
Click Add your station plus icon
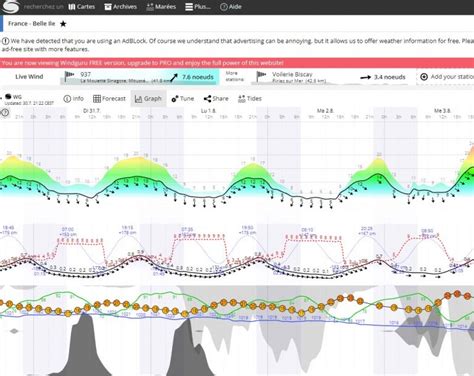(x=424, y=77)
